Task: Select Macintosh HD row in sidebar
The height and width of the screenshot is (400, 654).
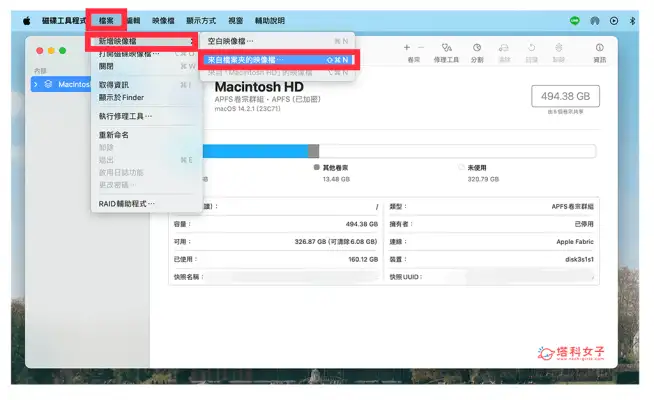Action: (x=61, y=84)
